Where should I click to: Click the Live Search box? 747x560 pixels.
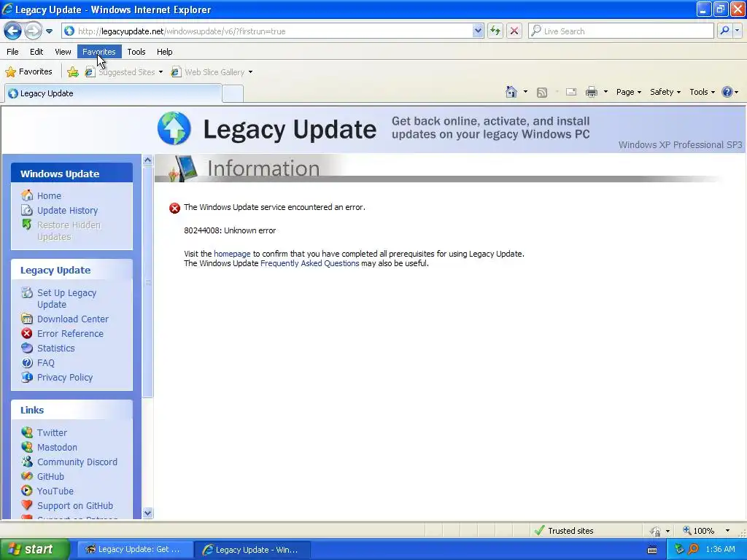[x=621, y=31]
